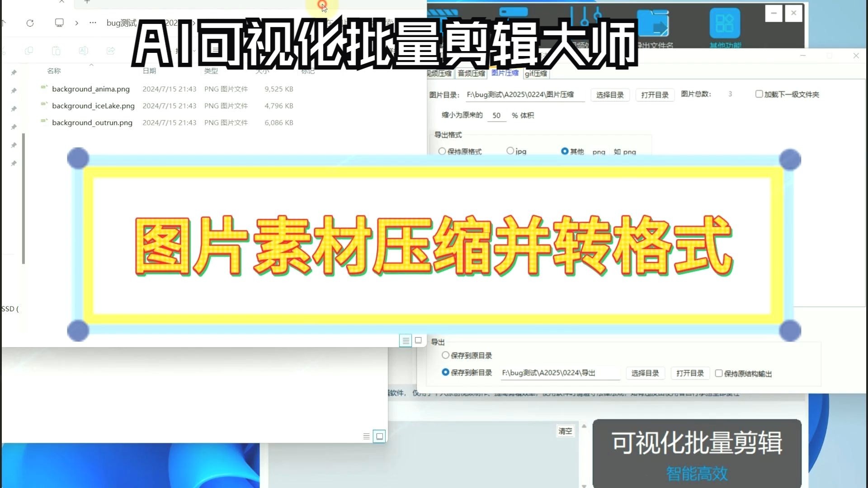This screenshot has height=488, width=868.
Task: Switch to the 音频压缩 tab
Action: pyautogui.click(x=471, y=73)
